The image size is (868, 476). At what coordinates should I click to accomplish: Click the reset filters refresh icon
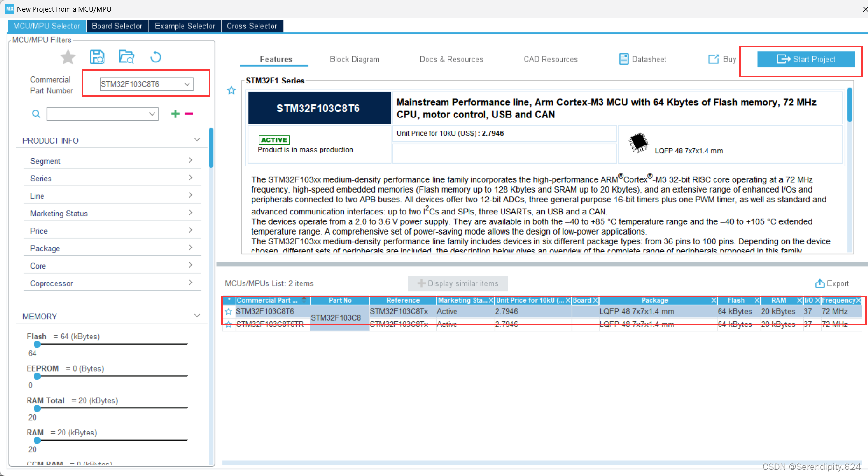[x=155, y=57]
